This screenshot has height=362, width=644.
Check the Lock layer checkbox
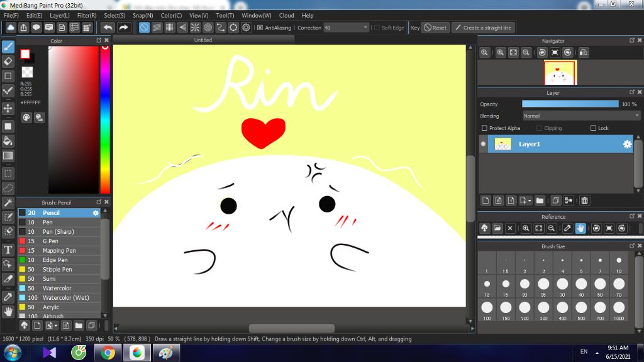point(593,128)
